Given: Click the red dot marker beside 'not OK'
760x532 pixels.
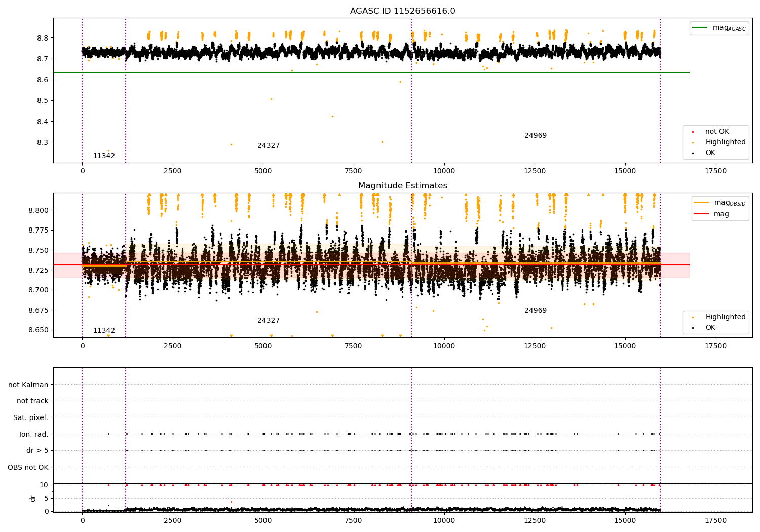Looking at the screenshot, I should 693,132.
